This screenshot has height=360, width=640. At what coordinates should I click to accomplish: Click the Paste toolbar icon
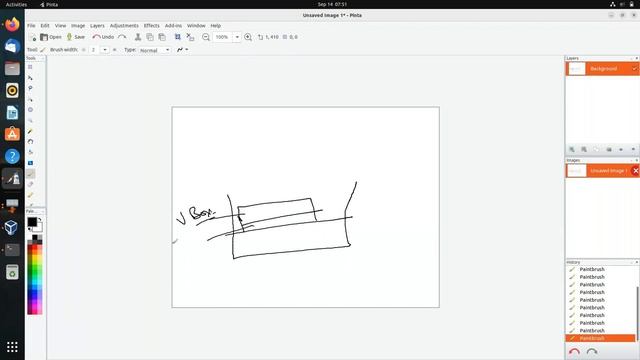[162, 37]
